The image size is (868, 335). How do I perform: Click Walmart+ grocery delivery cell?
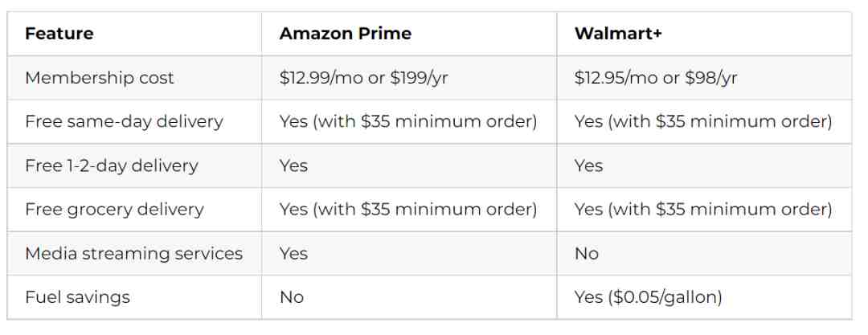click(x=703, y=210)
